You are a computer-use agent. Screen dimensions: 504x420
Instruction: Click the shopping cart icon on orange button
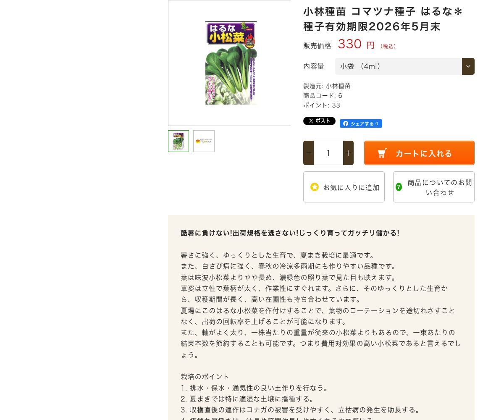click(382, 153)
